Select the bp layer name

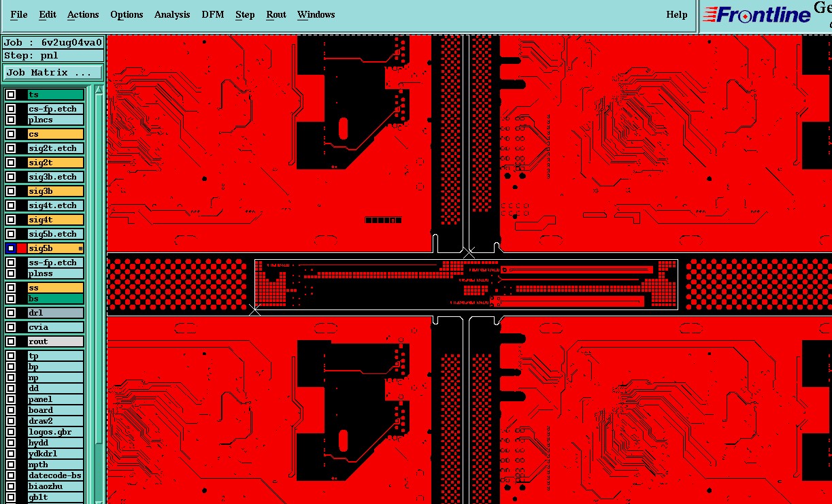pyautogui.click(x=56, y=367)
